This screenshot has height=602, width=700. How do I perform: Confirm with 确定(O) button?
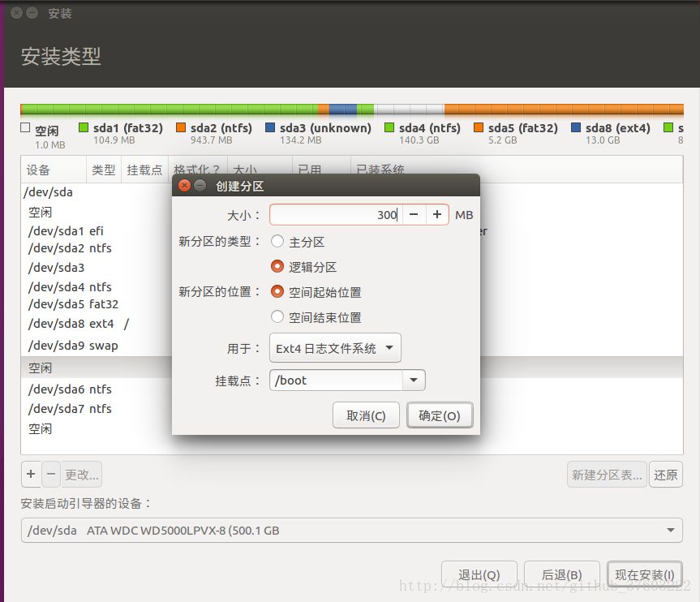(440, 415)
